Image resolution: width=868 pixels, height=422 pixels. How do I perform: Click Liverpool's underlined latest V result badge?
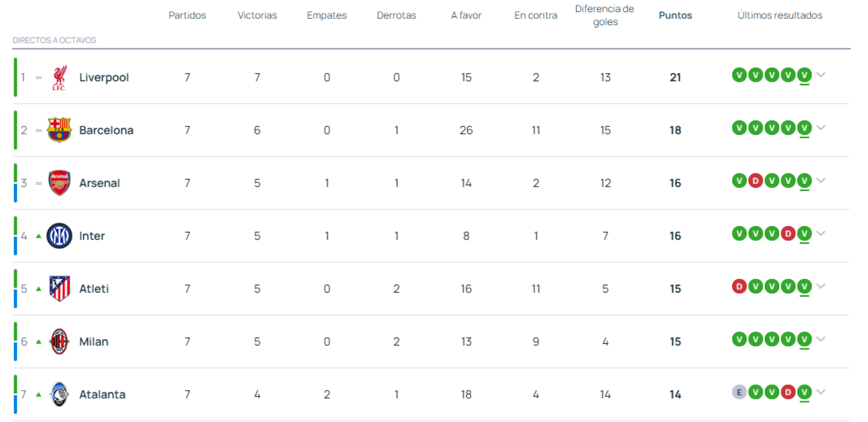pos(804,75)
